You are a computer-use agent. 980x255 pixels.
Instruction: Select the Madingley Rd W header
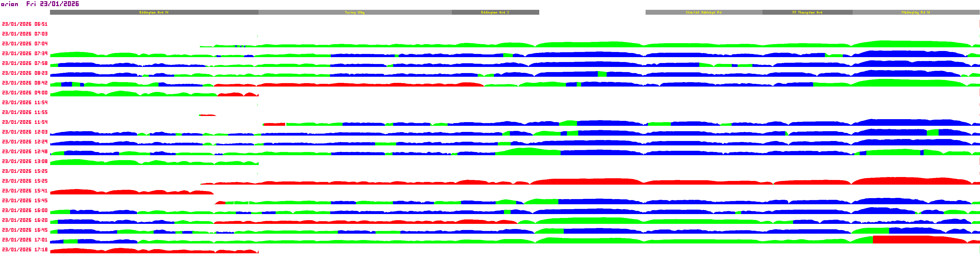[x=915, y=13]
